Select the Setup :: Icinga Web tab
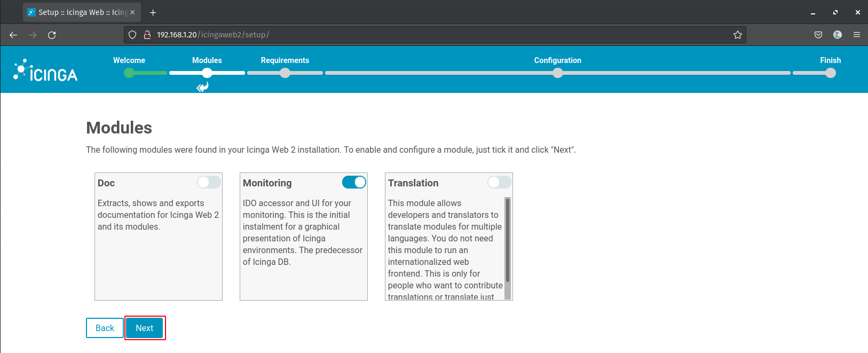The image size is (868, 353). (82, 12)
